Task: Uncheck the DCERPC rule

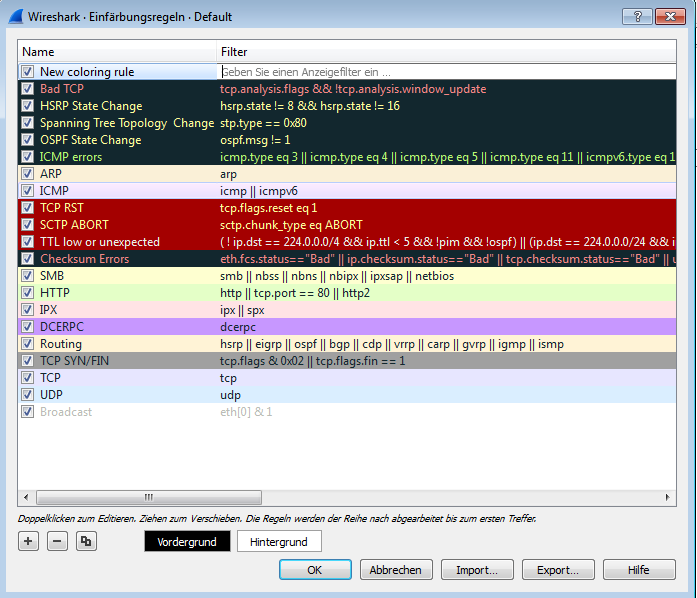Action: click(28, 326)
